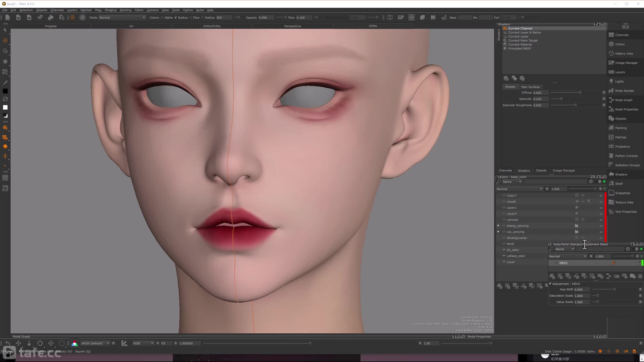Select the vaface_color layer

[x=516, y=256]
